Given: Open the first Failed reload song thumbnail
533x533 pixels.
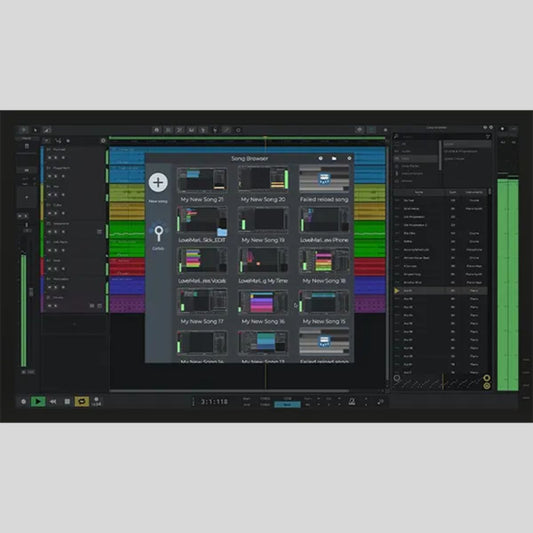Looking at the screenshot, I should (x=324, y=178).
